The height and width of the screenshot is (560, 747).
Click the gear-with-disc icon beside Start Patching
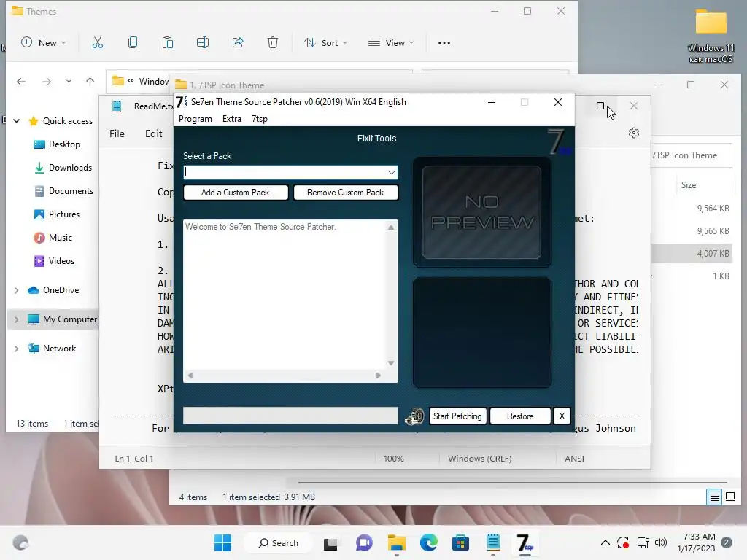click(414, 416)
